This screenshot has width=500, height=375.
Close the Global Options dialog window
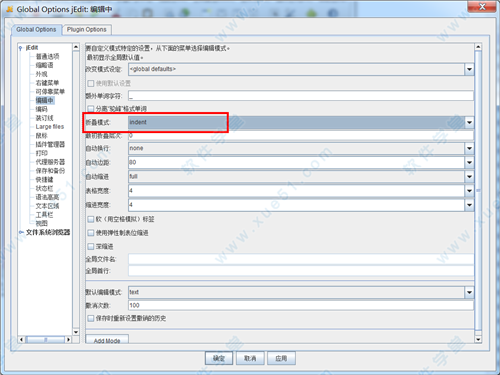[482, 7]
